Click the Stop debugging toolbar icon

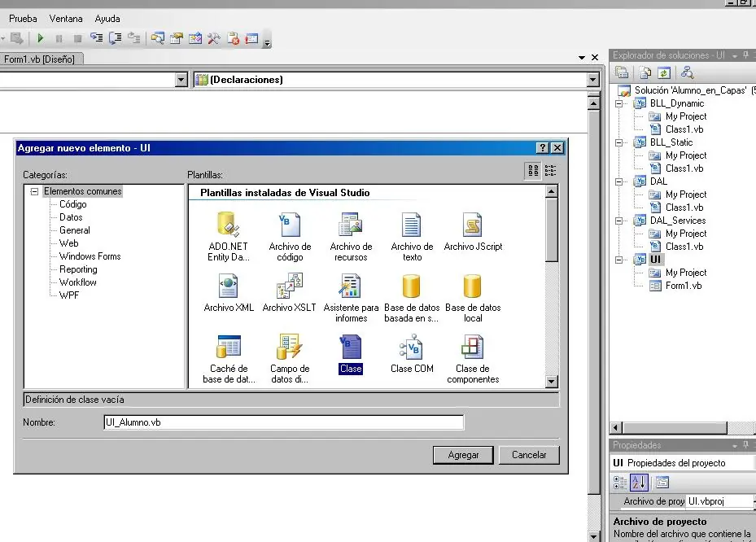(77, 38)
